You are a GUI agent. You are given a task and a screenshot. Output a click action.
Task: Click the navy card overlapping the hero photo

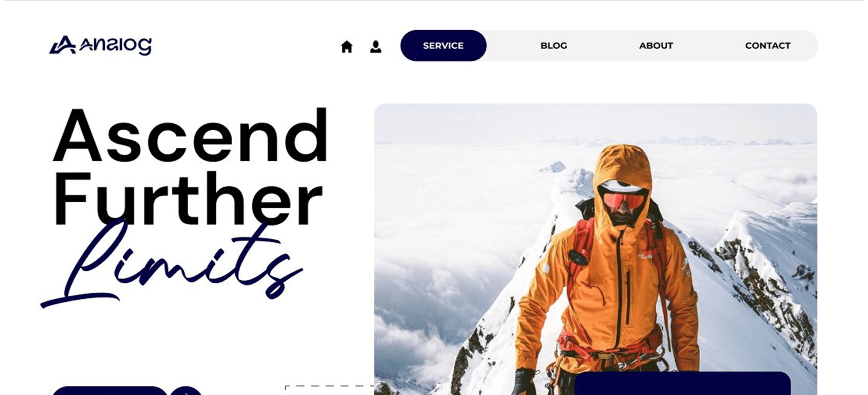click(x=683, y=383)
